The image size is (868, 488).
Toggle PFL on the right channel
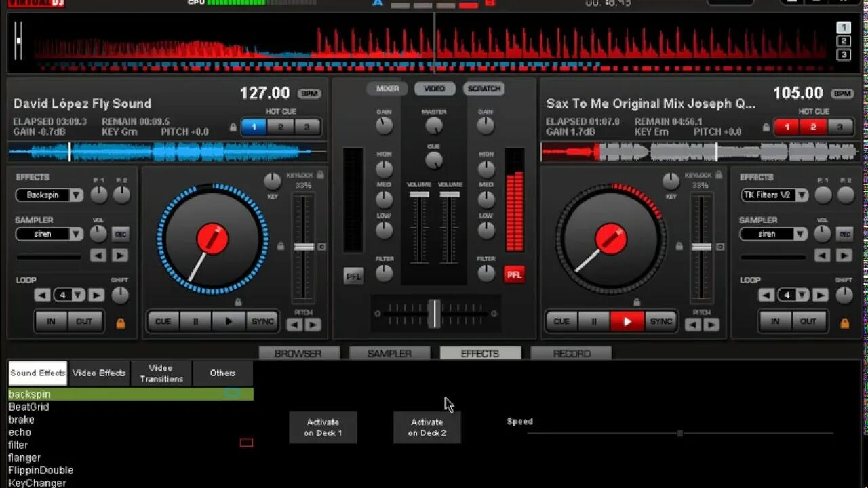[514, 274]
